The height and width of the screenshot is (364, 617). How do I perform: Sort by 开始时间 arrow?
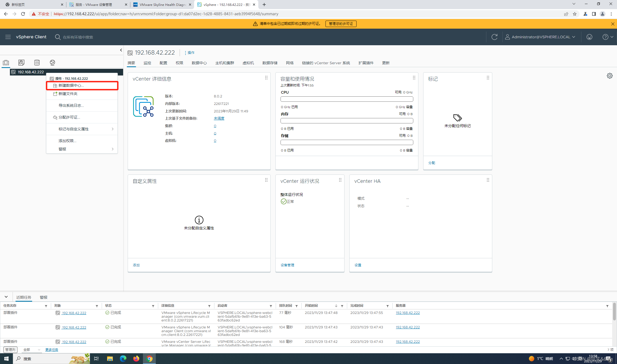(336, 306)
